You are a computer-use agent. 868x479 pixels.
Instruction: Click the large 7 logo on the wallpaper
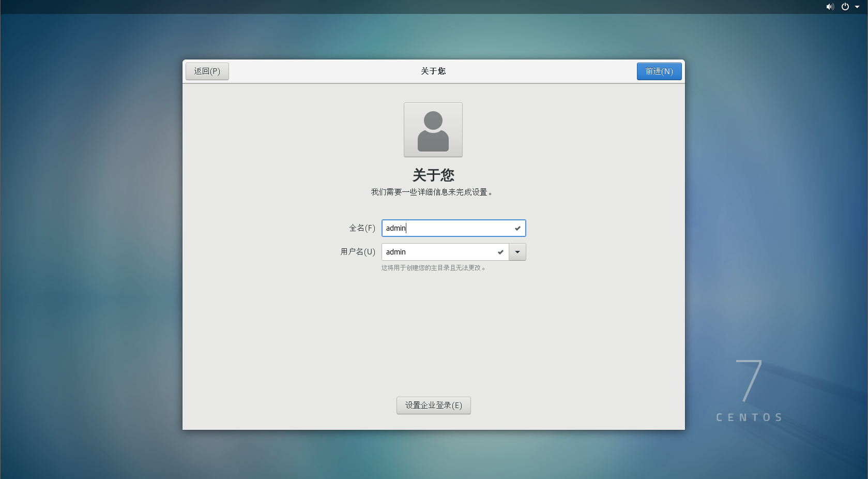click(749, 381)
